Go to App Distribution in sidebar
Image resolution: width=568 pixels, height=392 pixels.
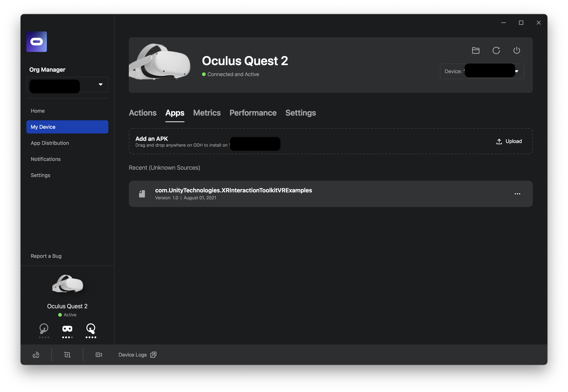coord(50,143)
